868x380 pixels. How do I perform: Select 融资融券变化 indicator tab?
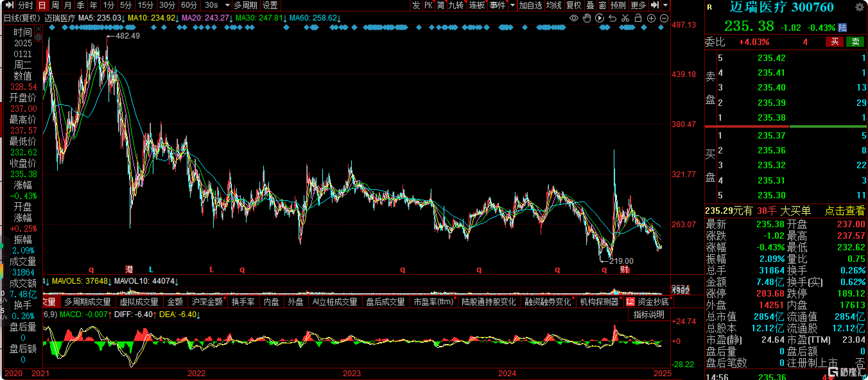coord(548,302)
